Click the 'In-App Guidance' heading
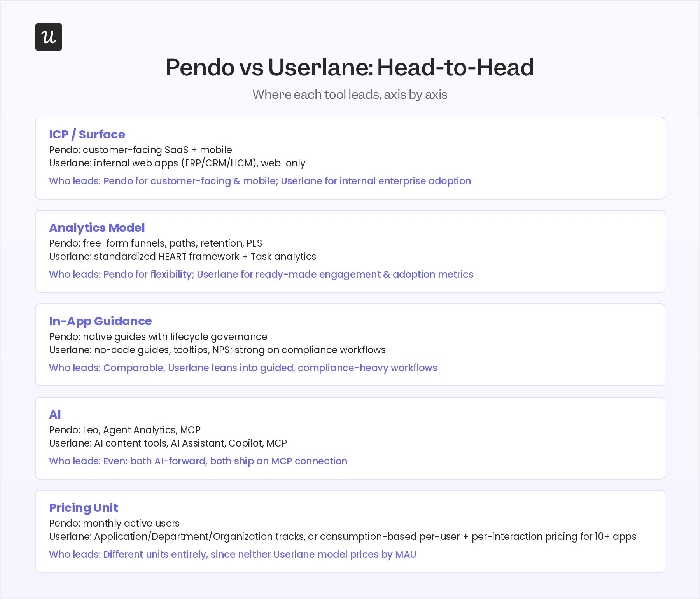 (x=100, y=321)
